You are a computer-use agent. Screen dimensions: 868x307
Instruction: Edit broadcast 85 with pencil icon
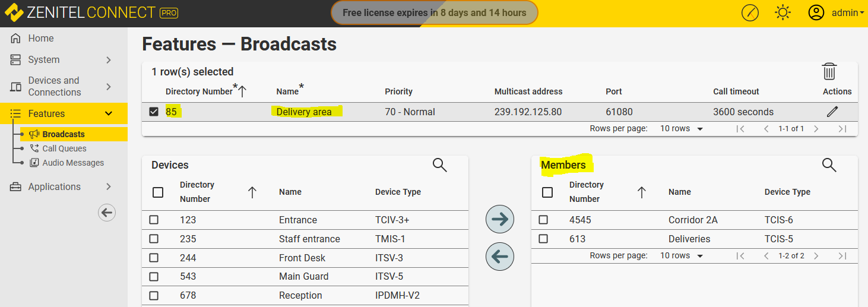coord(832,112)
